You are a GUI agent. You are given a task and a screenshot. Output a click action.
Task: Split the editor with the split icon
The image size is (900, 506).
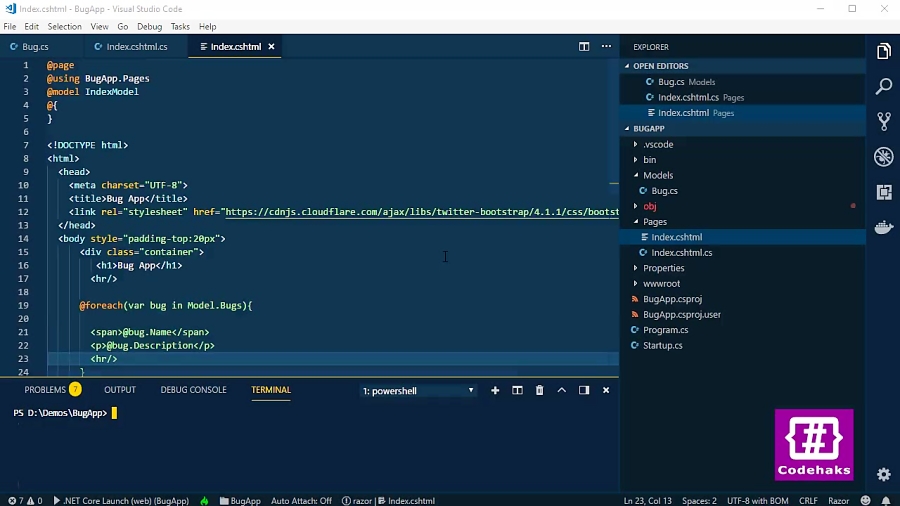point(584,46)
